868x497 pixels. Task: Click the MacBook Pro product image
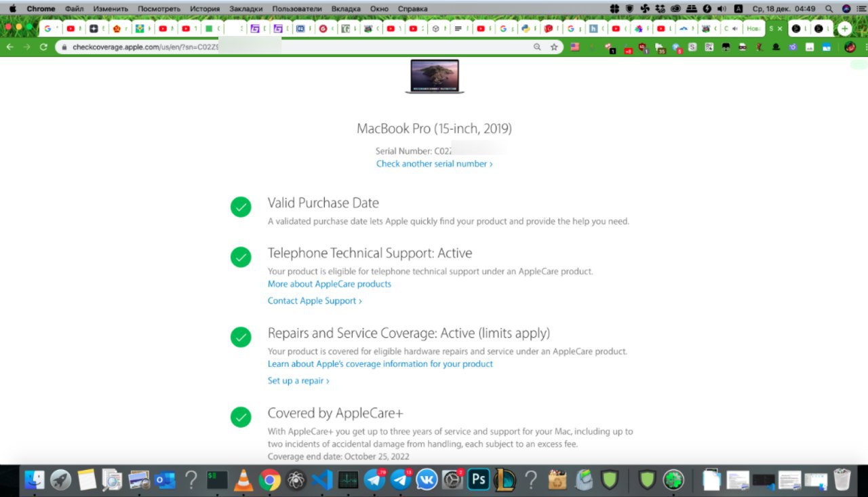click(435, 76)
